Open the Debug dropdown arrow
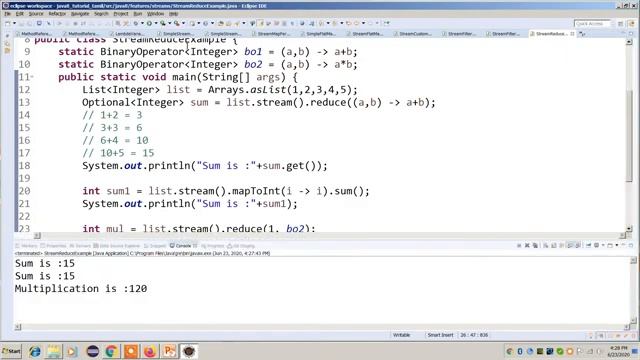 click(142, 24)
